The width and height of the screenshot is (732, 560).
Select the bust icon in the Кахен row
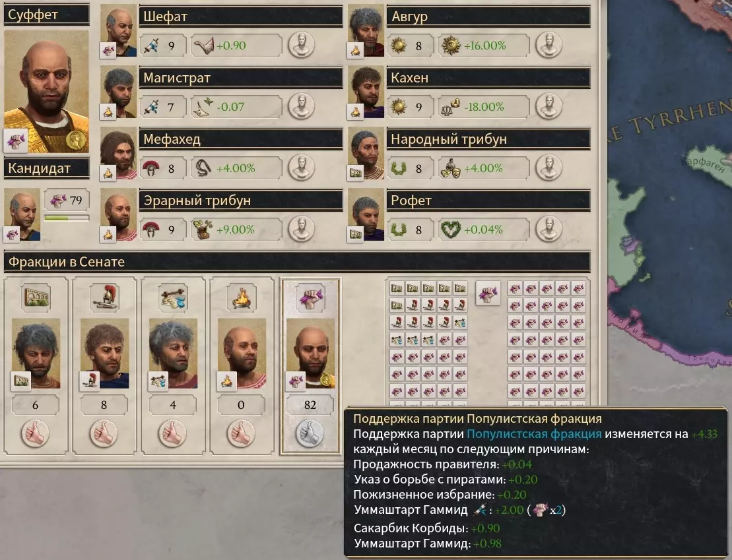click(549, 106)
